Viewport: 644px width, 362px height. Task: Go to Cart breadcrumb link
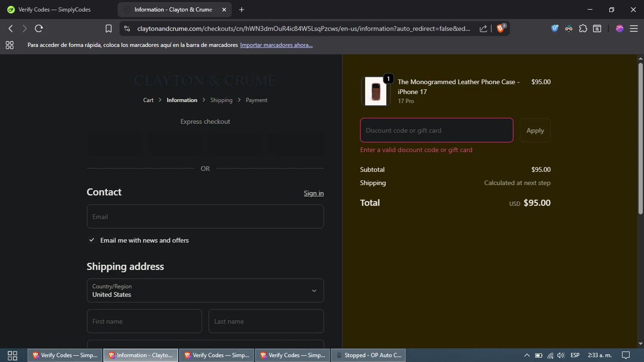pyautogui.click(x=148, y=100)
